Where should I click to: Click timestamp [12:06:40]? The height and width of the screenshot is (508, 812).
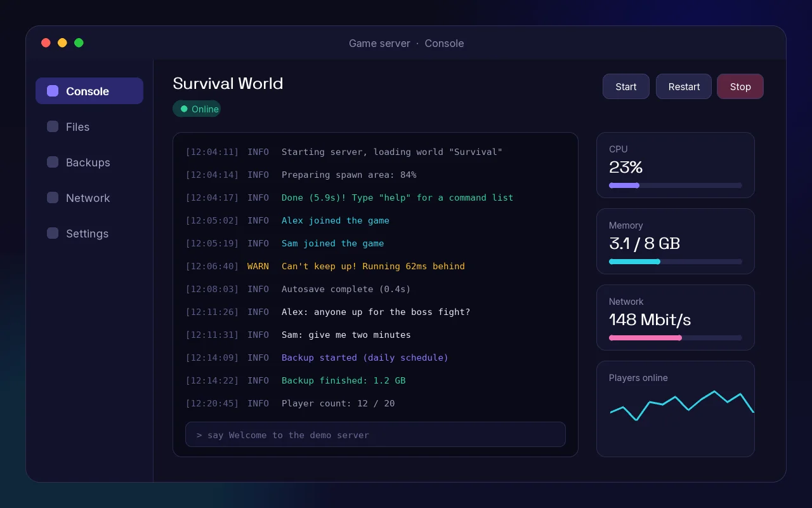pyautogui.click(x=212, y=266)
